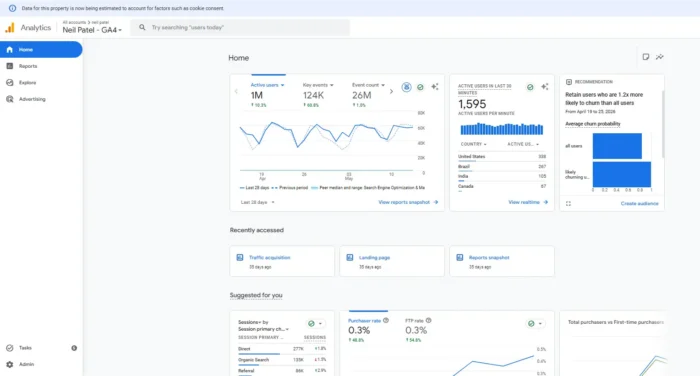The image size is (700, 376).
Task: Click the active users per minute bar chart
Action: click(x=502, y=129)
